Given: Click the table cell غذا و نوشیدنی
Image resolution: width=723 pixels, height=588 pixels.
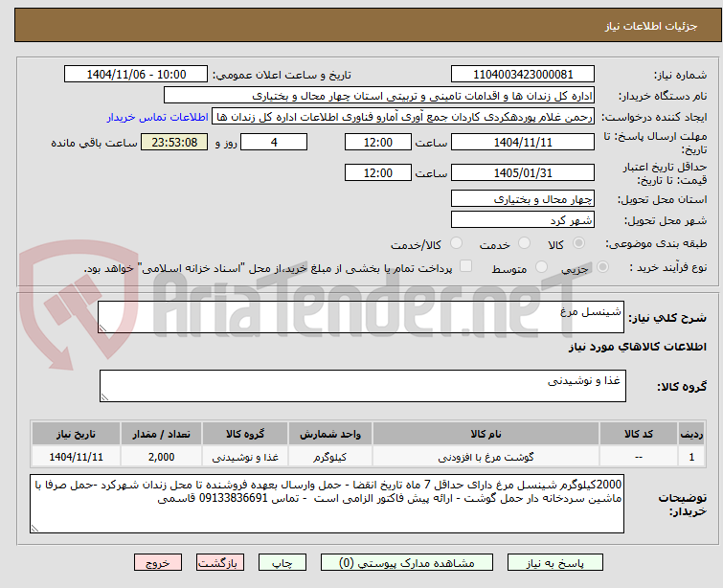Looking at the screenshot, I should [x=245, y=457].
